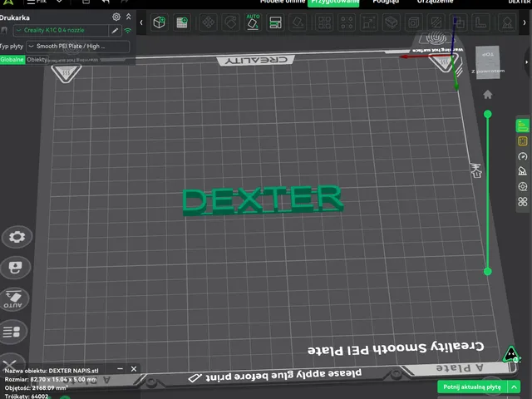Click the TOP view cube
The image size is (532, 399).
pyautogui.click(x=488, y=62)
